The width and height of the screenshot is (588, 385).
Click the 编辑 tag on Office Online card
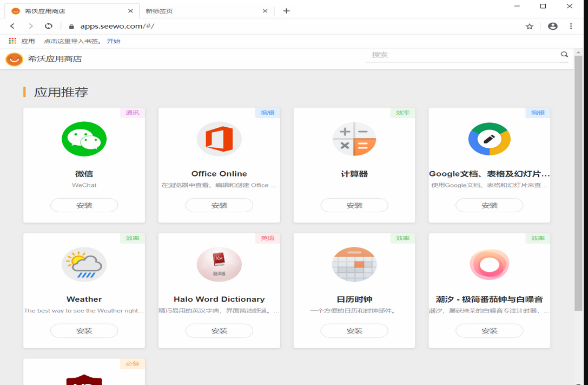coord(267,113)
